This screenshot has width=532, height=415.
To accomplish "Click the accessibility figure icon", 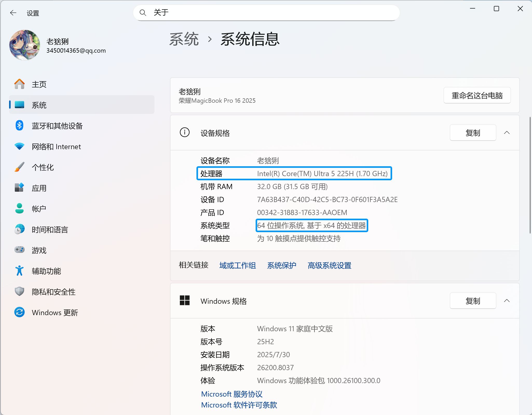I will 19,271.
